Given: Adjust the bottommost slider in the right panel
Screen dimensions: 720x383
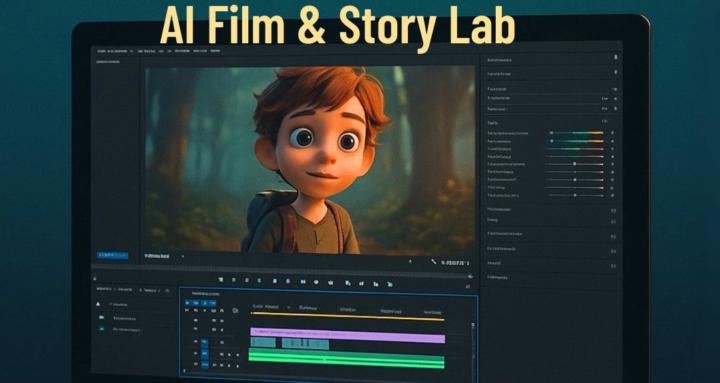Looking at the screenshot, I should point(575,195).
